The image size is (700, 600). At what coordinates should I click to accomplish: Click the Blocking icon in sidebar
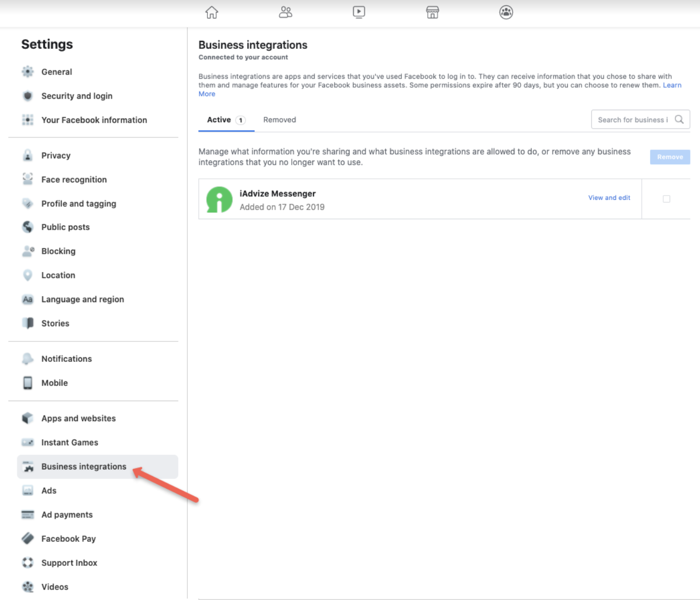[28, 251]
